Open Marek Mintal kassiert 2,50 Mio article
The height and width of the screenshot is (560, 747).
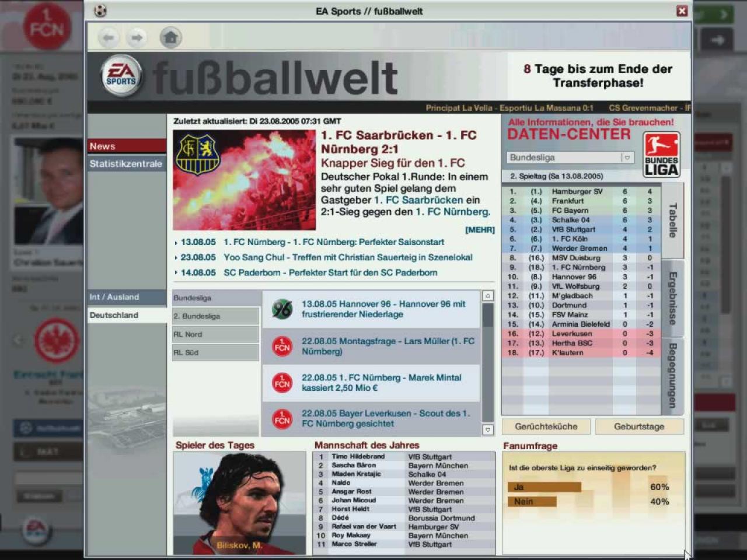point(381,383)
